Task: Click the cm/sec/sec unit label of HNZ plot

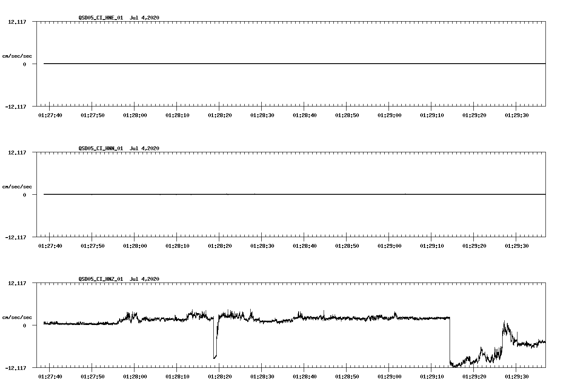Action: point(17,317)
